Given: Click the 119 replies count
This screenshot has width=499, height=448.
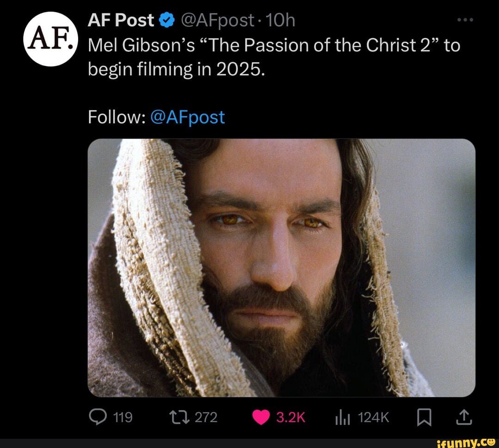Looking at the screenshot, I should coord(123,417).
